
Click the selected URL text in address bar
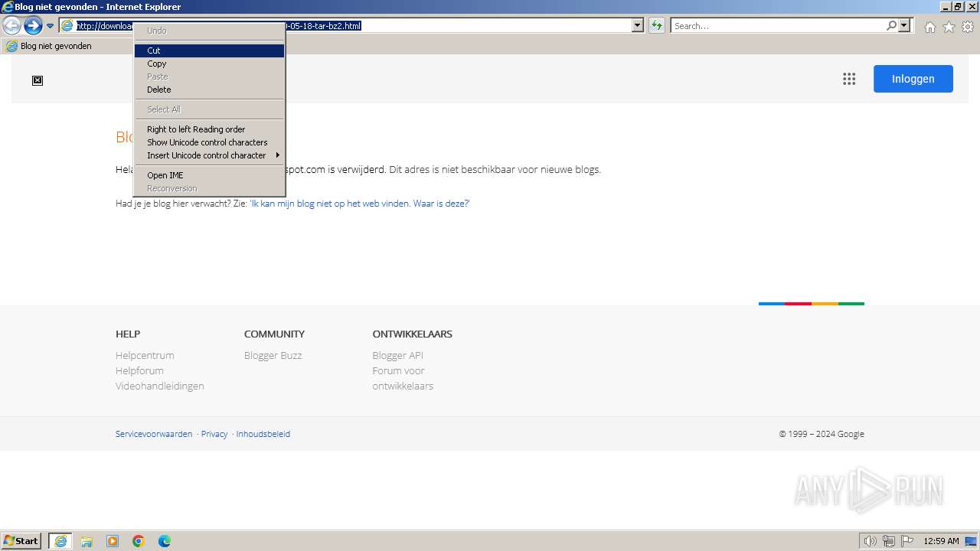pyautogui.click(x=218, y=26)
